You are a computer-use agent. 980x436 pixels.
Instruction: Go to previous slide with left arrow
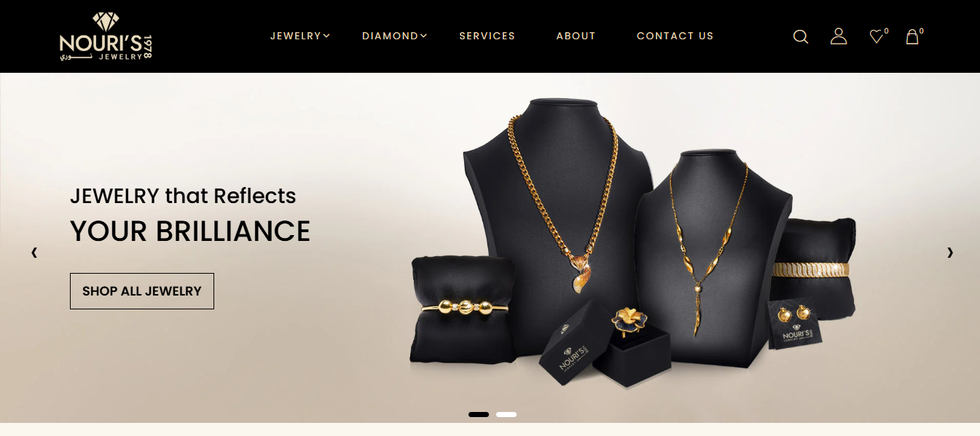pyautogui.click(x=34, y=253)
